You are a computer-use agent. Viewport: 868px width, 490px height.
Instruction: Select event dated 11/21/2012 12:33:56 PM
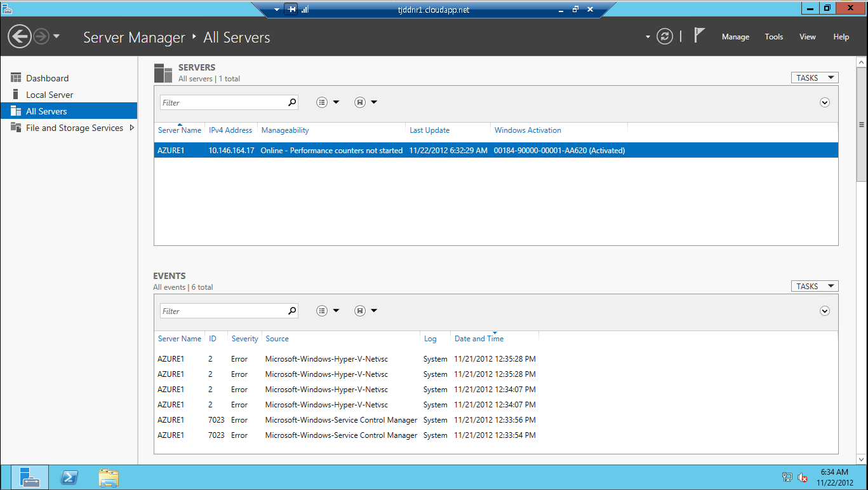point(496,420)
